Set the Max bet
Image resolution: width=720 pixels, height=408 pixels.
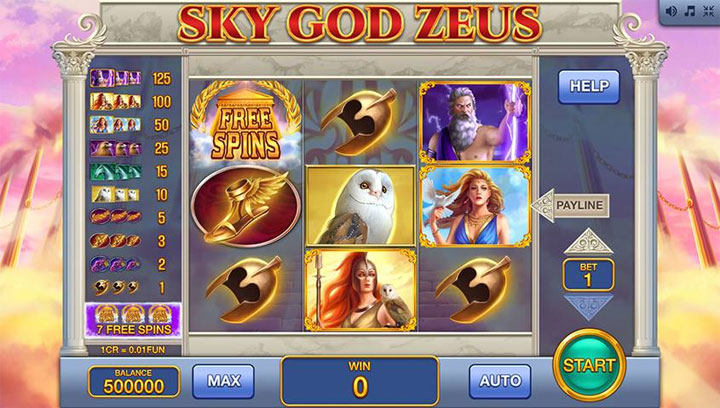[224, 381]
